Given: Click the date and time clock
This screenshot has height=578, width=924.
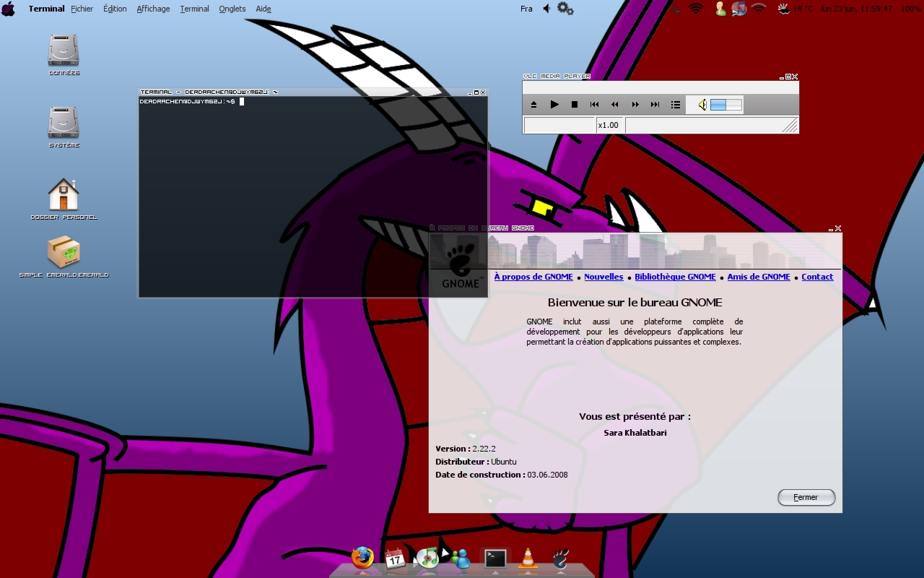Looking at the screenshot, I should (x=856, y=9).
